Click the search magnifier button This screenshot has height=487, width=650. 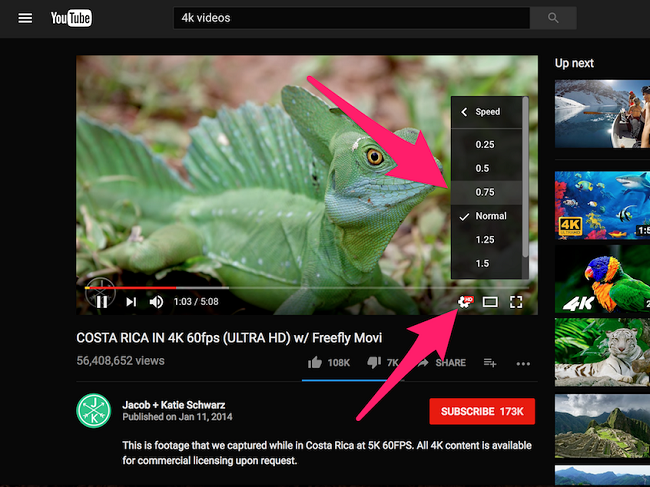pyautogui.click(x=553, y=18)
